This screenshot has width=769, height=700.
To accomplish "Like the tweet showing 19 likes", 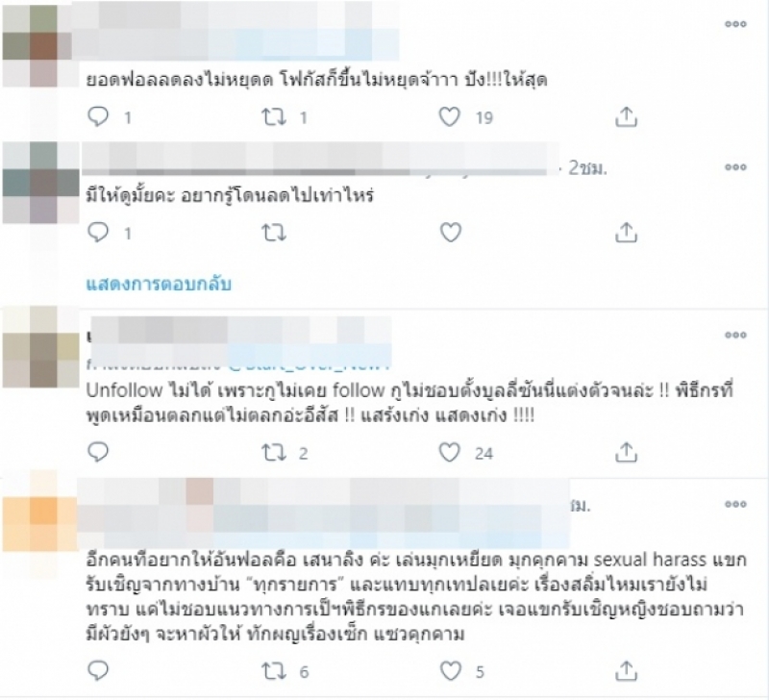I will tap(449, 117).
